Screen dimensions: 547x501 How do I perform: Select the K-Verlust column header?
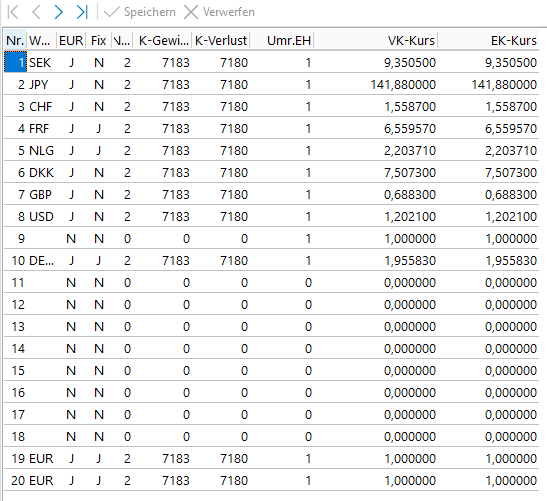click(220, 40)
